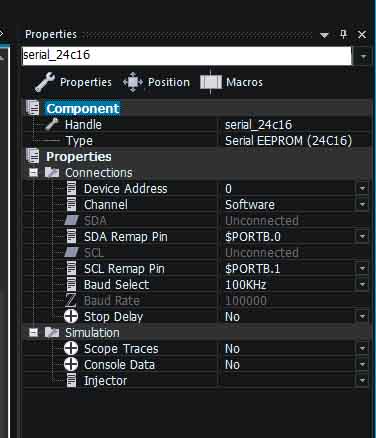376x438 pixels.
Task: Select the Baud Rate value 100000
Action: [x=246, y=301]
